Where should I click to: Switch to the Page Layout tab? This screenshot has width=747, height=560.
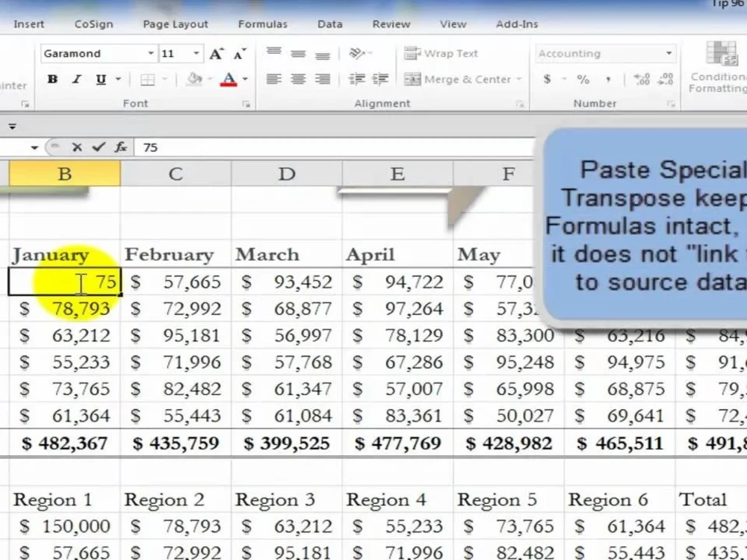(176, 24)
